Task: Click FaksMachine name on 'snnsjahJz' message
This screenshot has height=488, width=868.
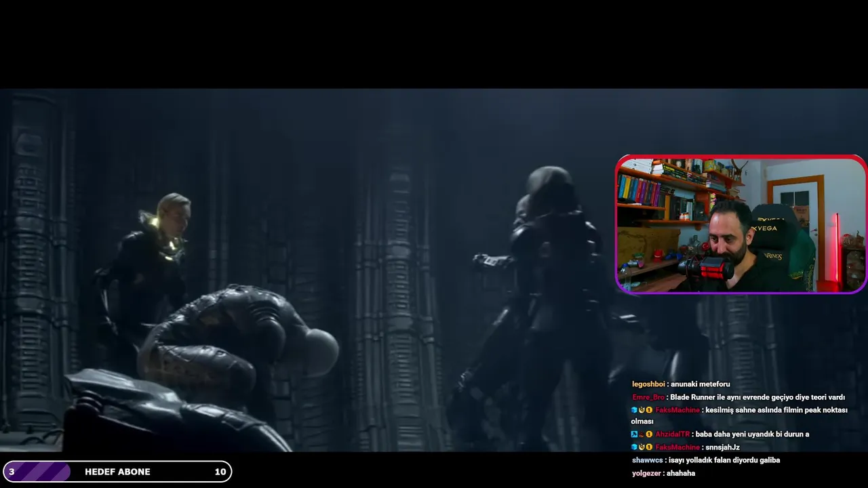Action: tap(677, 447)
